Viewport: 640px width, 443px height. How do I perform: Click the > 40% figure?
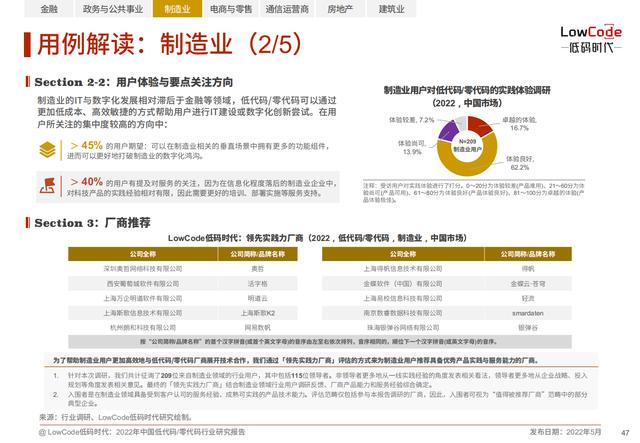86,182
